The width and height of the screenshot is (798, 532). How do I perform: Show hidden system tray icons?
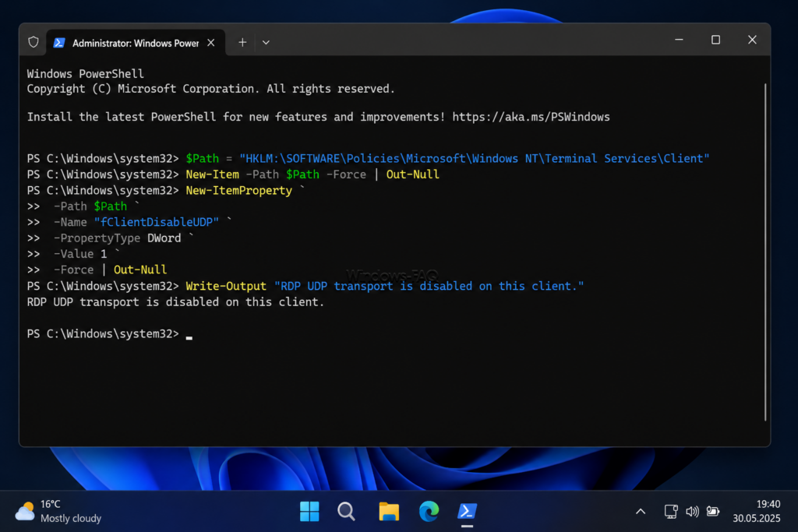[641, 512]
